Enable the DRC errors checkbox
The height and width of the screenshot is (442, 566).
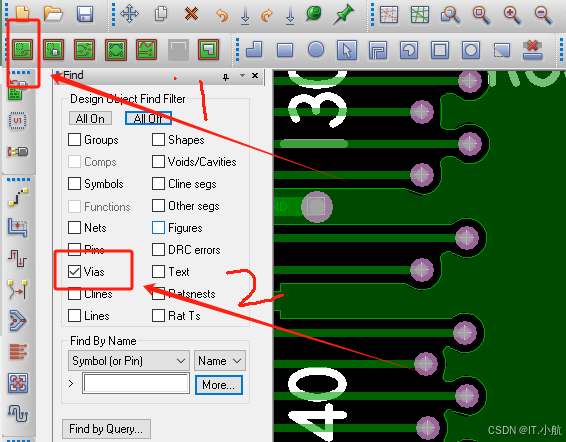point(158,250)
